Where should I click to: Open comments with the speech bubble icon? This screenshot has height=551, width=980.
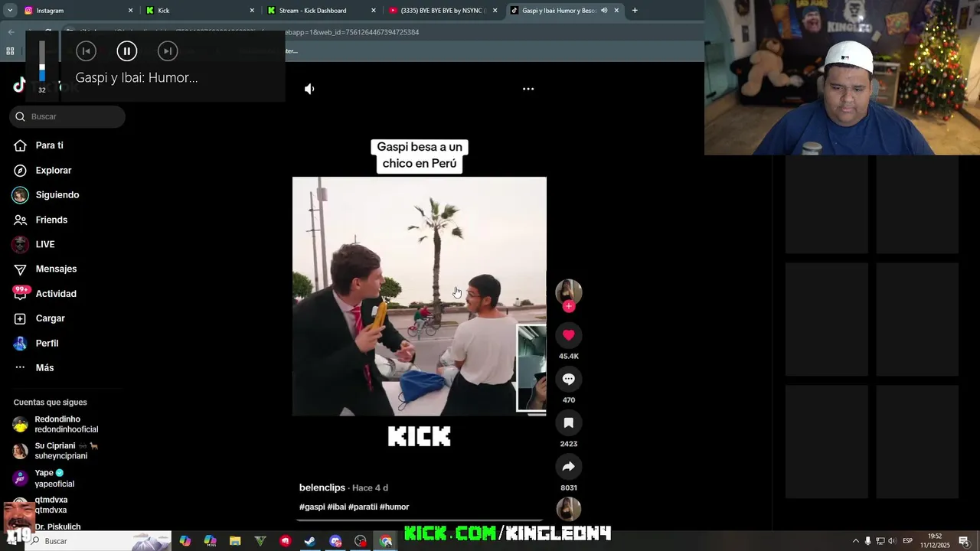[568, 379]
